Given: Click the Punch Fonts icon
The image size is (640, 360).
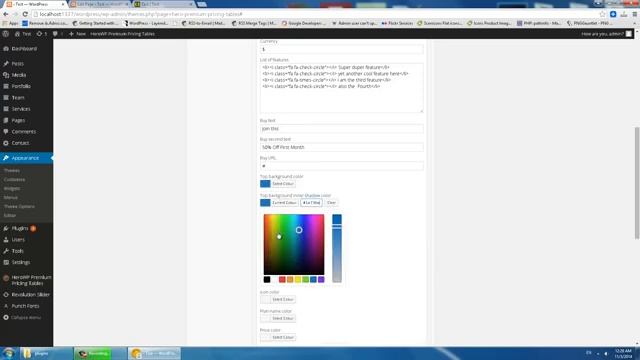Looking at the screenshot, I should point(6,306).
